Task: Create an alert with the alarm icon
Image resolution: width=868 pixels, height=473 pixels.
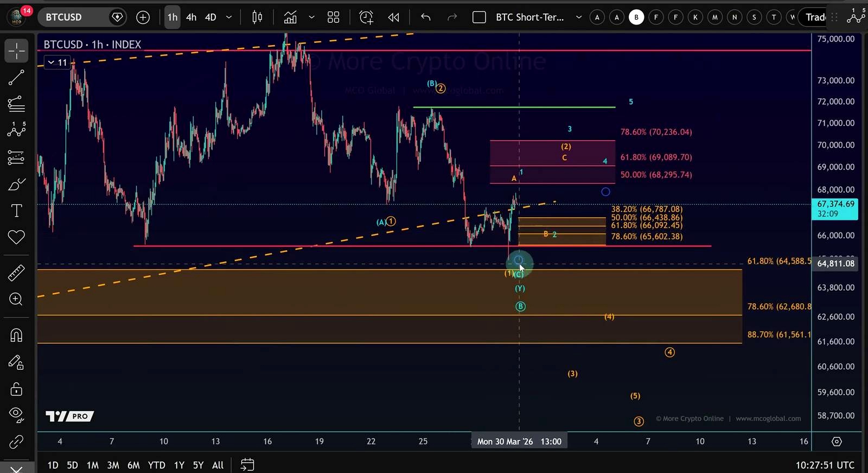Action: pyautogui.click(x=366, y=17)
